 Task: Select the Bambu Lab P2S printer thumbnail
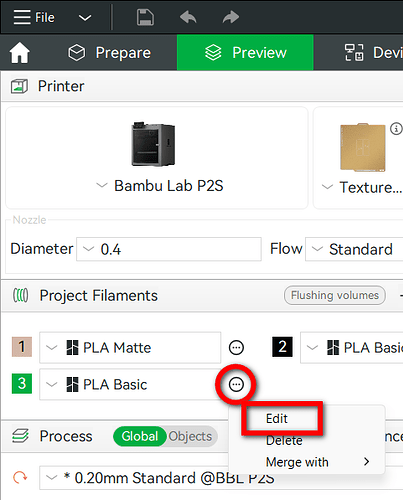(x=153, y=144)
